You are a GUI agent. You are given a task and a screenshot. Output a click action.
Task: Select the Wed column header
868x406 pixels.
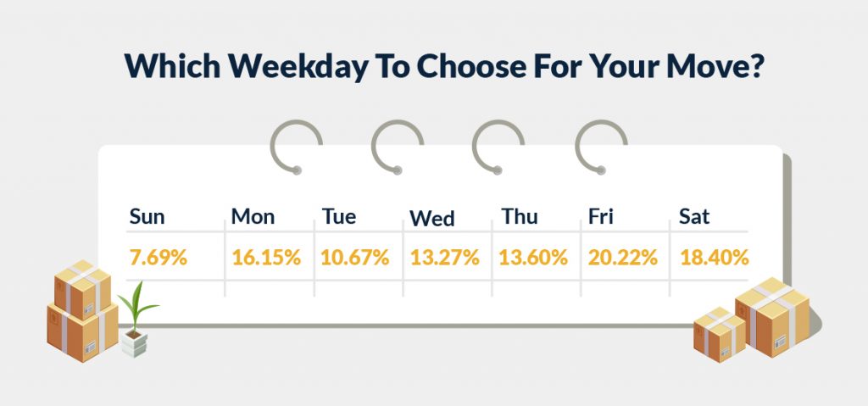coord(431,218)
